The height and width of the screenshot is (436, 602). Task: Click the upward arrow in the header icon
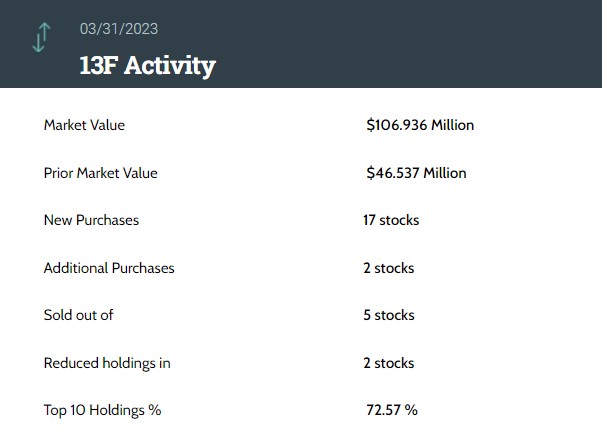(44, 30)
